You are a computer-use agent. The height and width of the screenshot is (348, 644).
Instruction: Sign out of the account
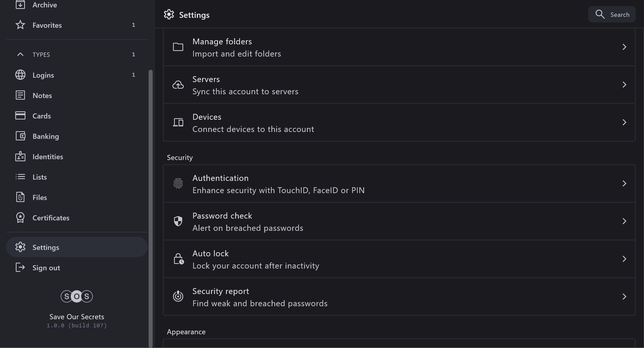pyautogui.click(x=46, y=268)
